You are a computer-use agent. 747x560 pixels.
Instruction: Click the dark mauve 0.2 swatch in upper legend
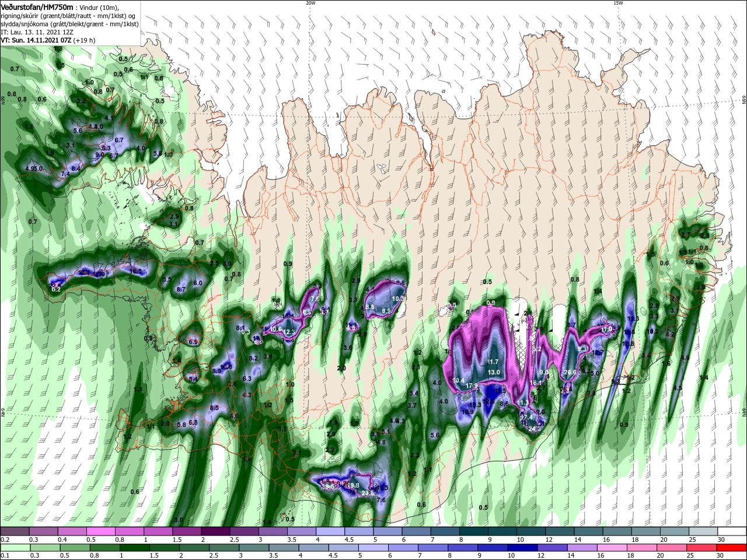pyautogui.click(x=14, y=531)
